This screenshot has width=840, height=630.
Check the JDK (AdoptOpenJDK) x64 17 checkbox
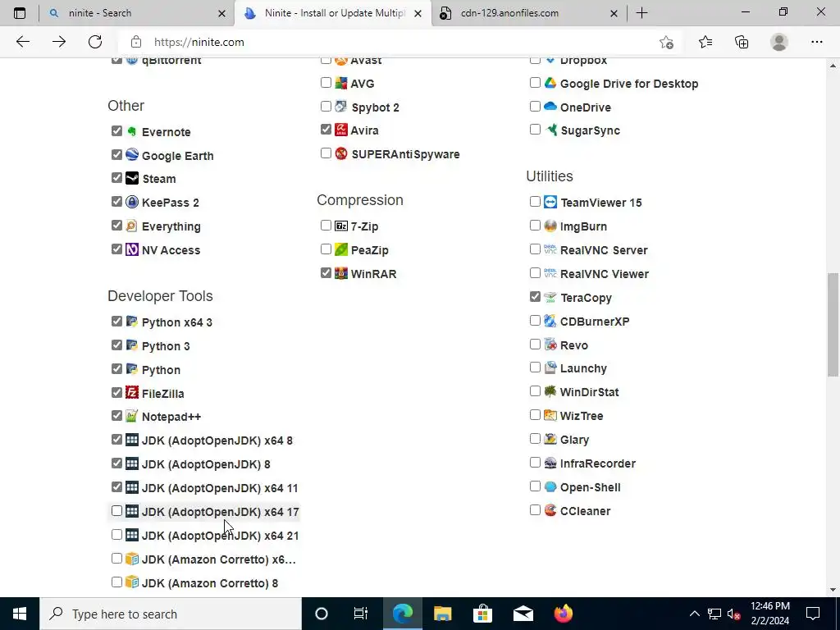tap(116, 510)
